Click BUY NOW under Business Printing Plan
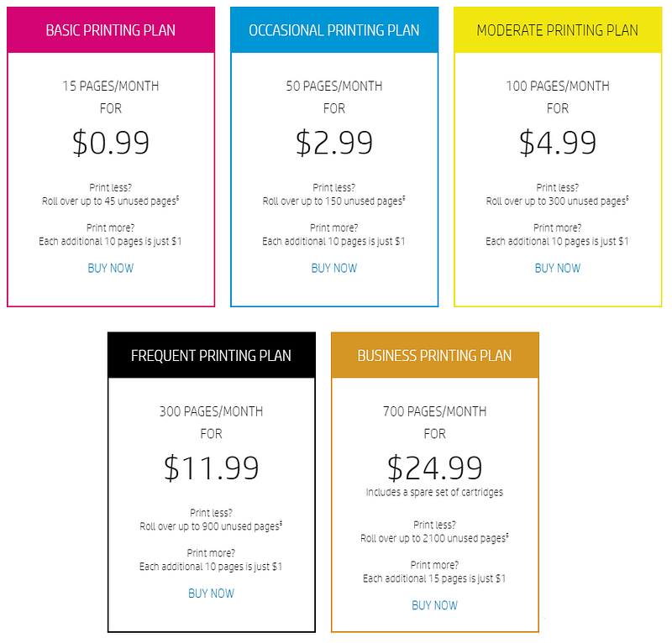Viewport: 672px width, 643px height. pyautogui.click(x=434, y=605)
